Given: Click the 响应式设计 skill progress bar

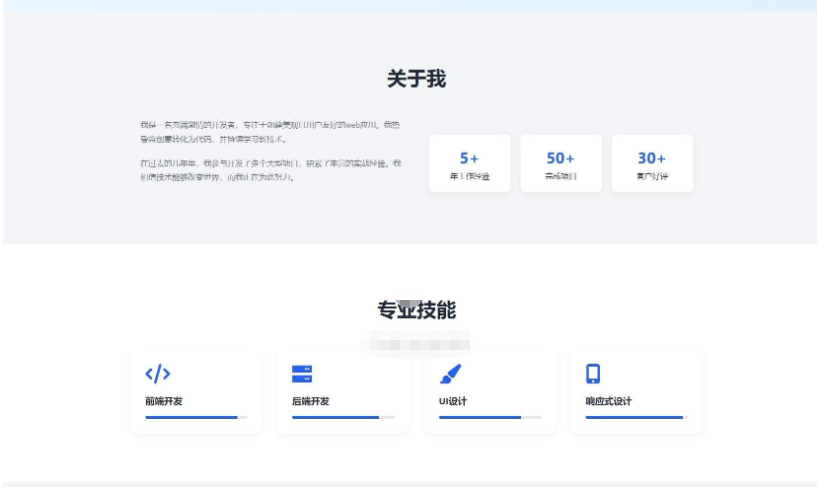Looking at the screenshot, I should coord(637,417).
